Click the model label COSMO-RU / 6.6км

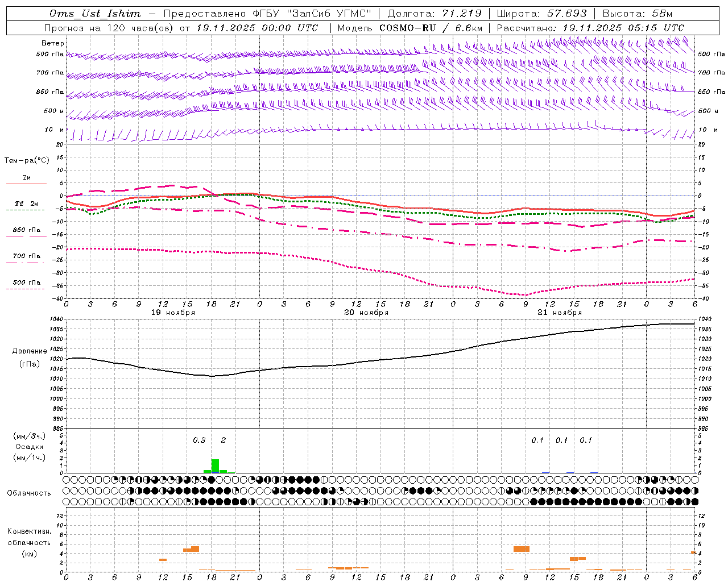point(431,28)
